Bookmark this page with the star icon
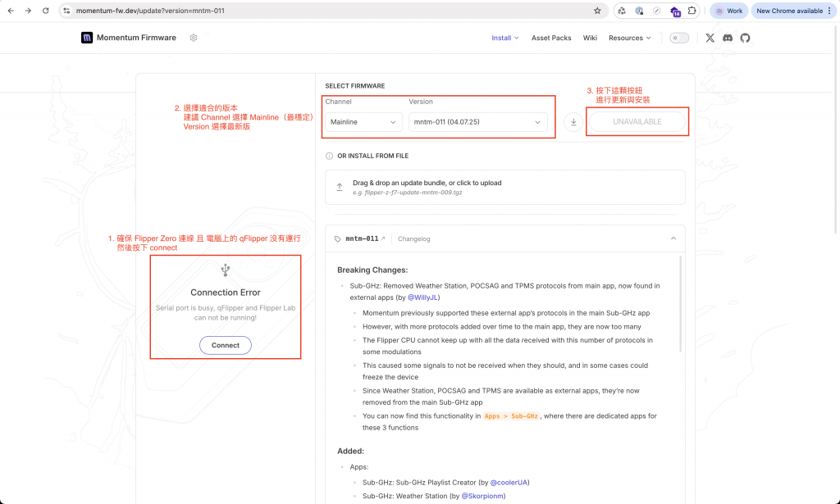The image size is (840, 504). [x=597, y=11]
